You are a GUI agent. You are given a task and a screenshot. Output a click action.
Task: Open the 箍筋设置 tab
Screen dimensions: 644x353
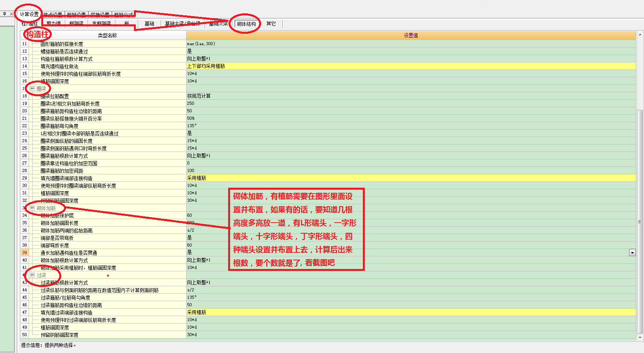(76, 15)
